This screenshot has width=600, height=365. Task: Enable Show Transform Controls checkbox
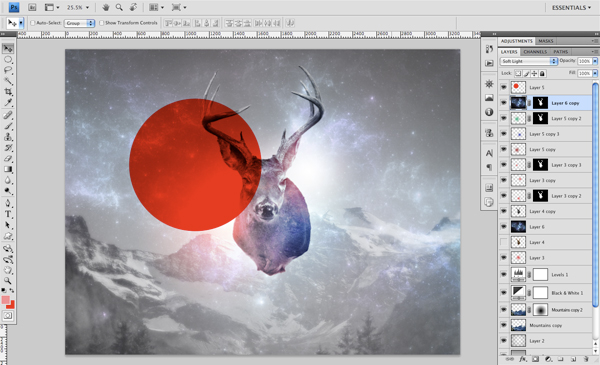point(101,23)
